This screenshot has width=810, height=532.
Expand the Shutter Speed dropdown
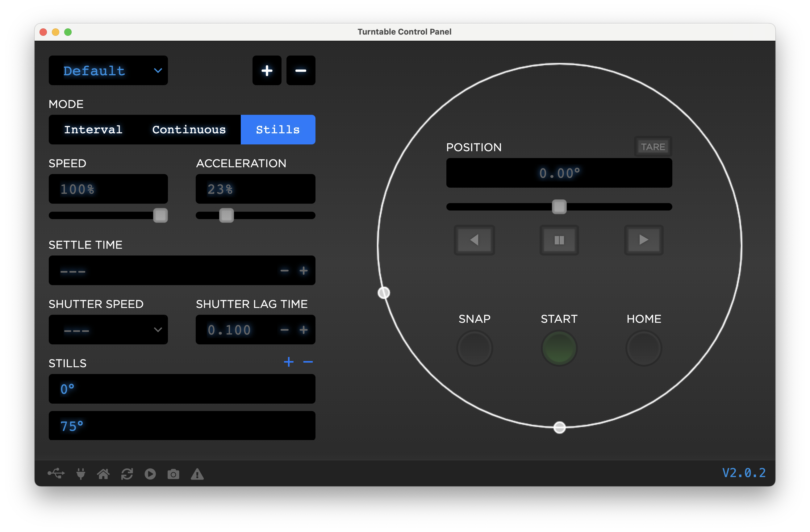[108, 329]
